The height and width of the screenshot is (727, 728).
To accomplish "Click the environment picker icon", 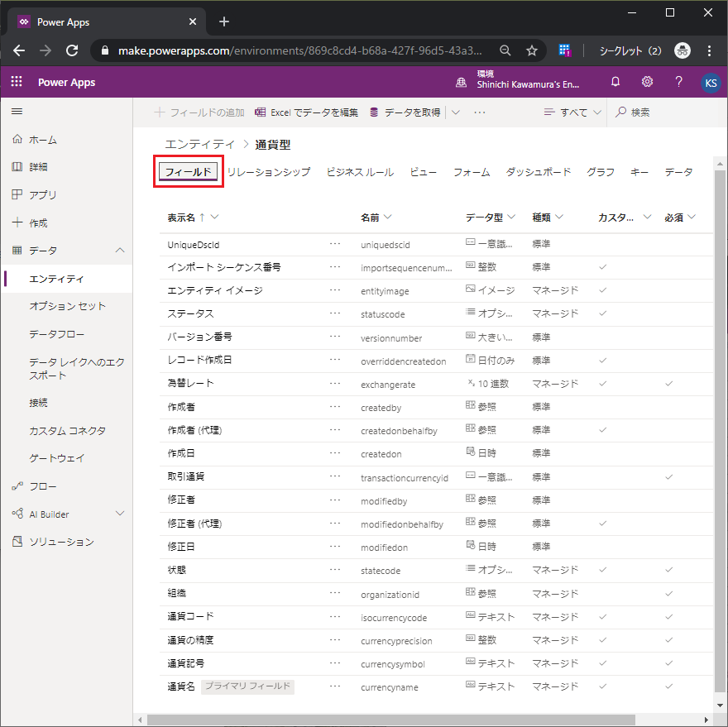I will (x=461, y=83).
